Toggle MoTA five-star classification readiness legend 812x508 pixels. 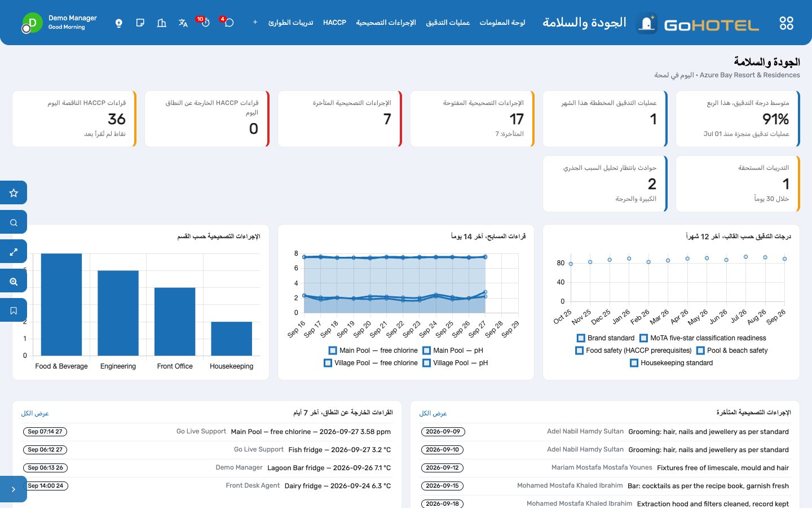tap(703, 338)
